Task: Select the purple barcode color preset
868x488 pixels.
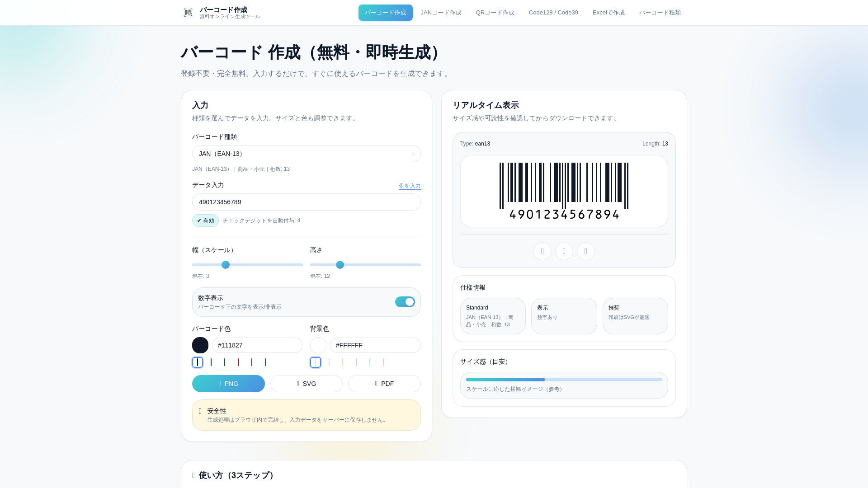Action: pyautogui.click(x=252, y=362)
